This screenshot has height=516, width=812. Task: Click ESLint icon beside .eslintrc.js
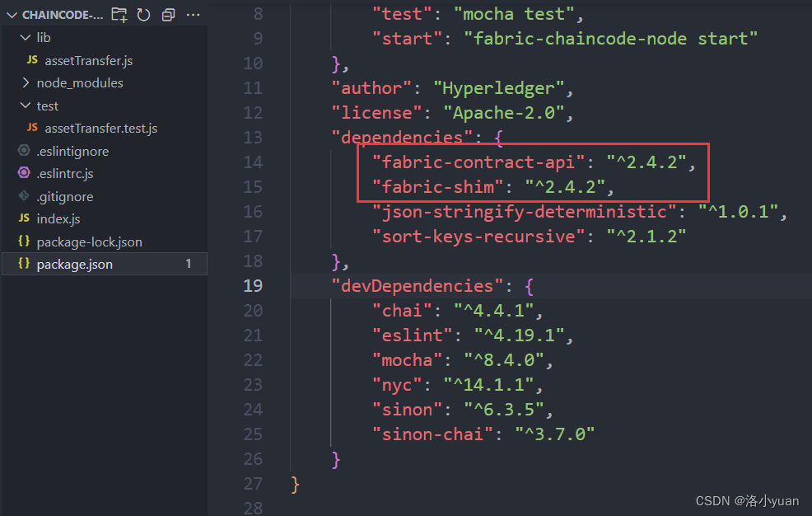click(24, 172)
